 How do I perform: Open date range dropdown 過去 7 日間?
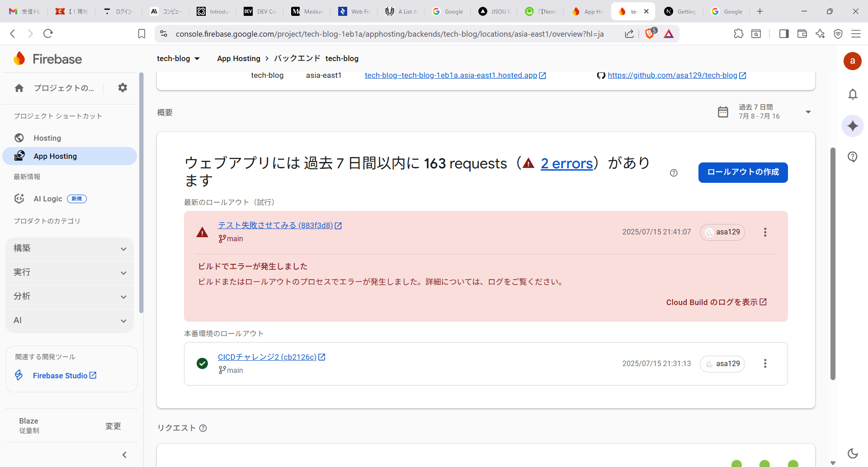(808, 112)
